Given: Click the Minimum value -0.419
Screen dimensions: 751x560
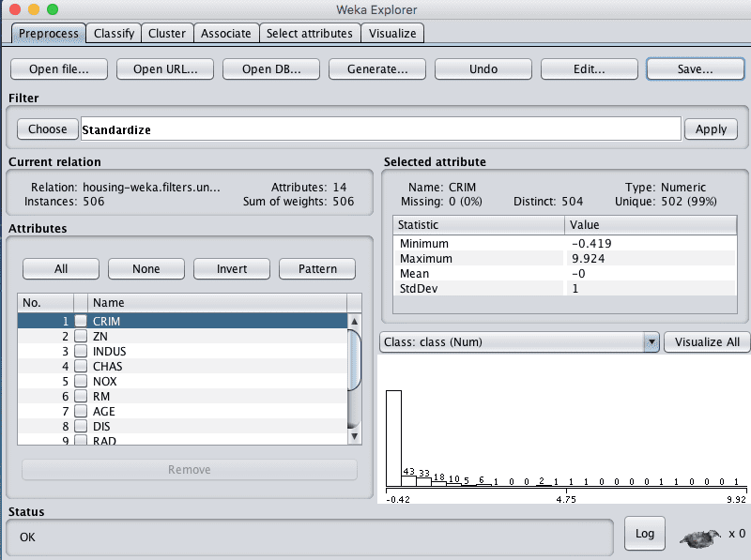Looking at the screenshot, I should tap(591, 243).
